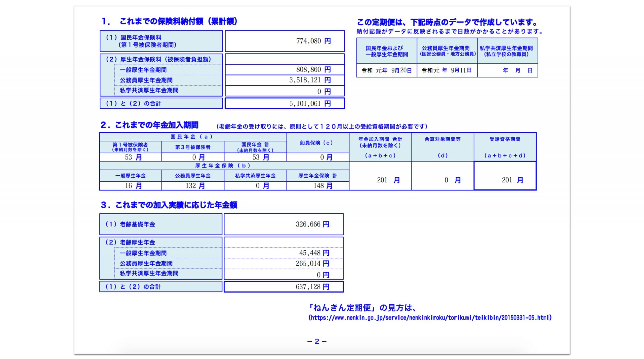Click the 第3号被保険者 column header

pyautogui.click(x=193, y=147)
